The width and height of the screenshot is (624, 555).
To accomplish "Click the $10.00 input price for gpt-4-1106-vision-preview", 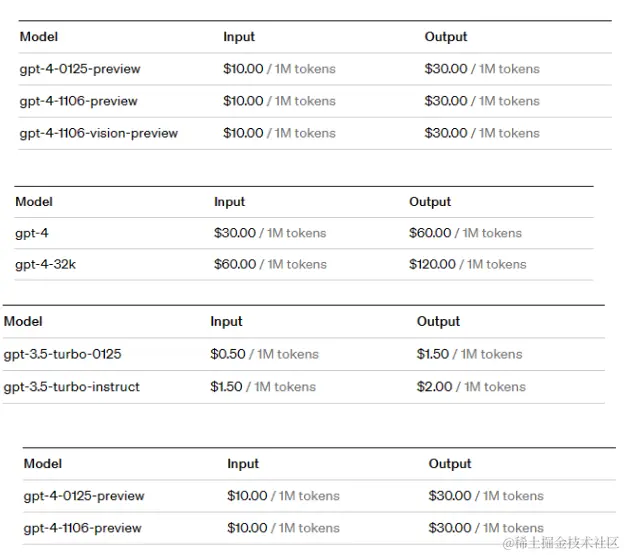I will [x=244, y=133].
